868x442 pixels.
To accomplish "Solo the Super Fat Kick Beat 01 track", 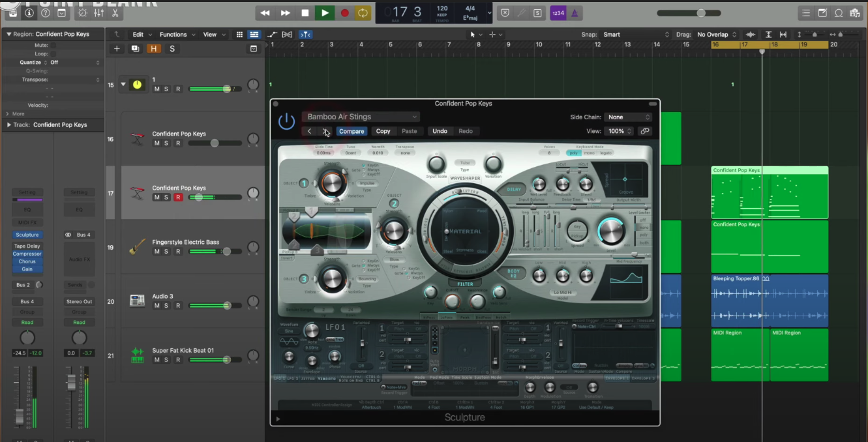I will pos(166,360).
